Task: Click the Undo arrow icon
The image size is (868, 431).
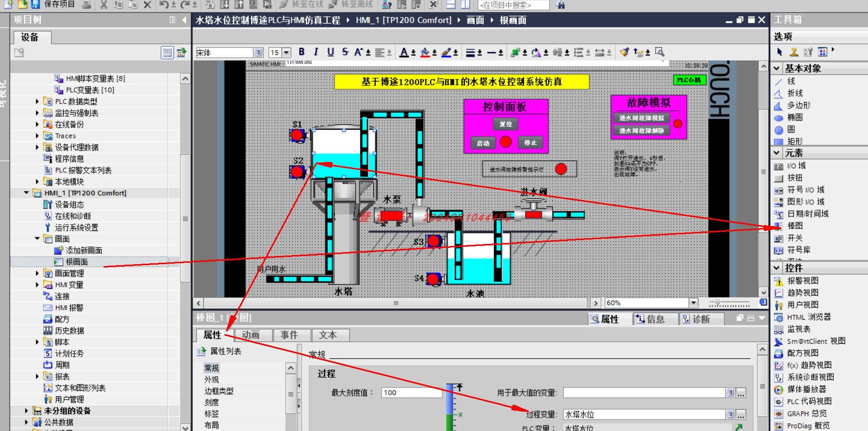Action: tap(164, 4)
